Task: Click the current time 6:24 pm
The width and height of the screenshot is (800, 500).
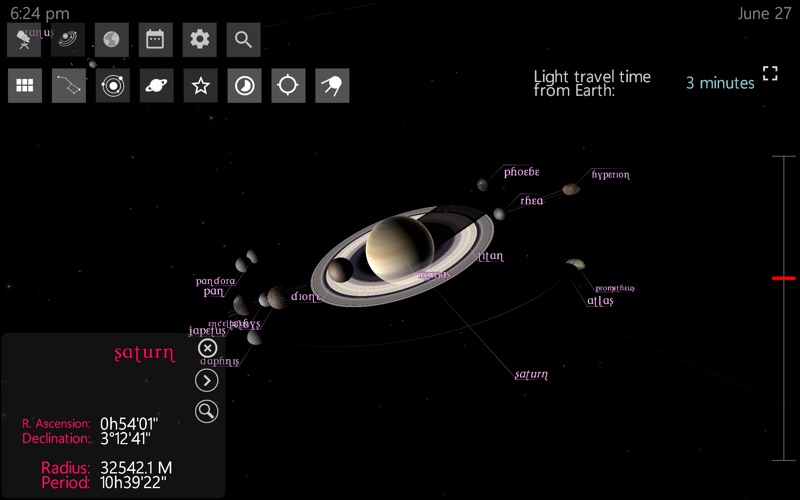Action: [40, 13]
